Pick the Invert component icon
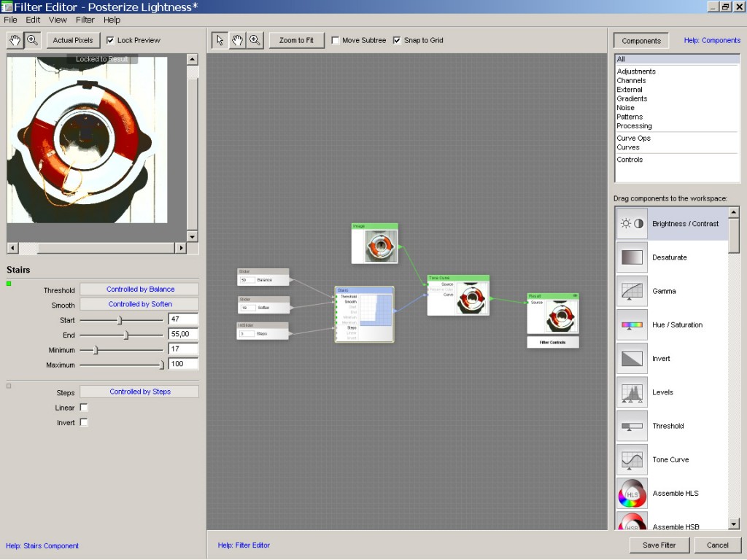This screenshot has height=560, width=747. pyautogui.click(x=632, y=359)
